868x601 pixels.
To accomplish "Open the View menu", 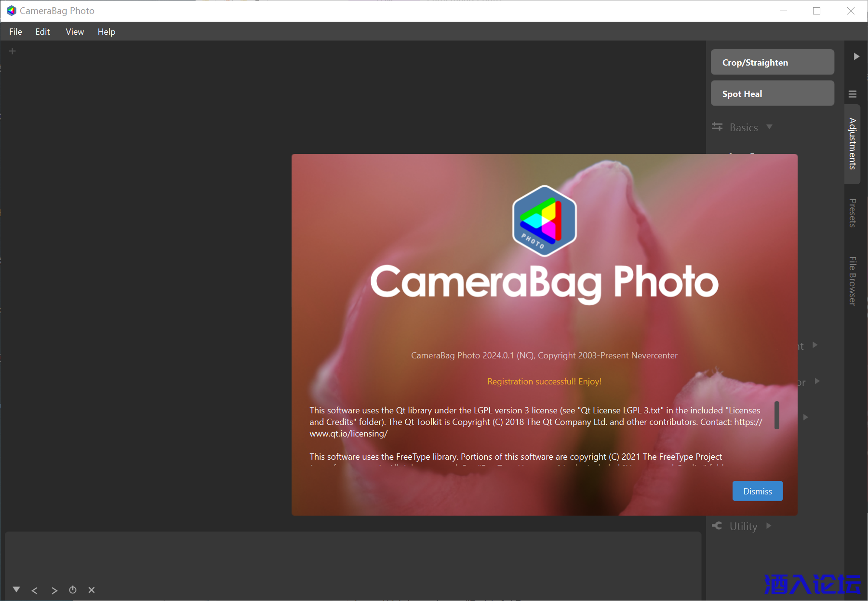I will pyautogui.click(x=75, y=32).
